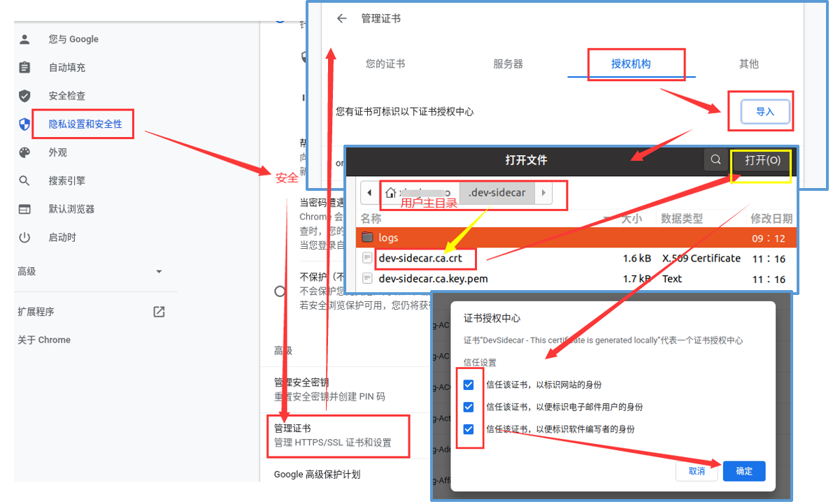
Task: Click the right path arrow after .dev-sidecar
Action: coord(543,192)
